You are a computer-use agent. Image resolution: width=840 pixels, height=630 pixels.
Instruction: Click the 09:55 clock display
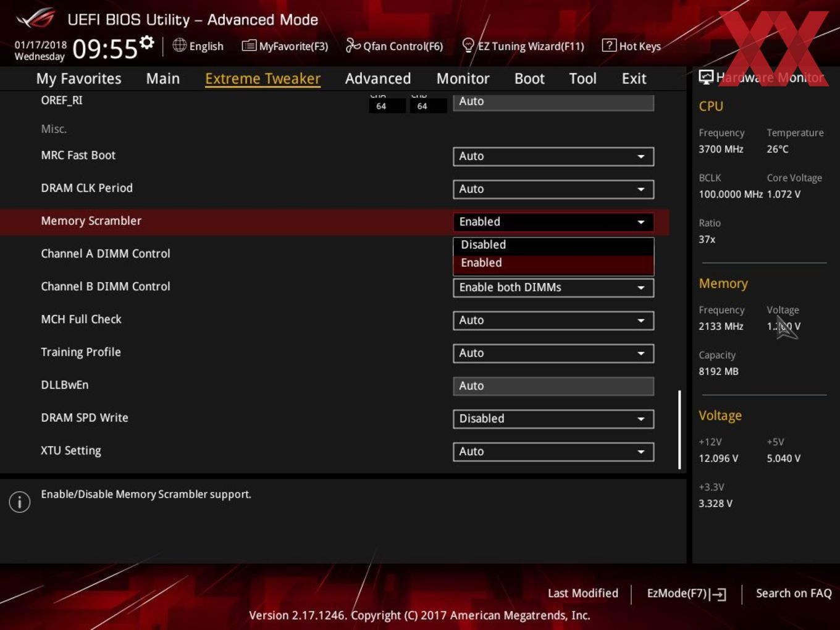(105, 49)
